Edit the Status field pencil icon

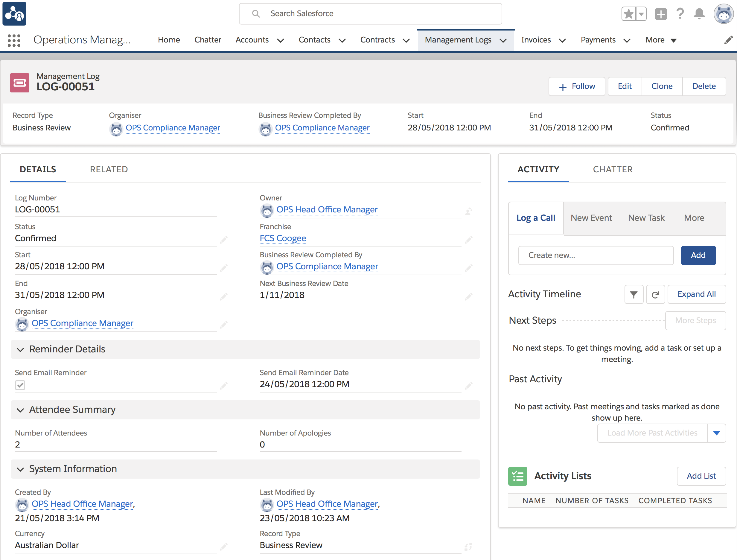click(224, 240)
